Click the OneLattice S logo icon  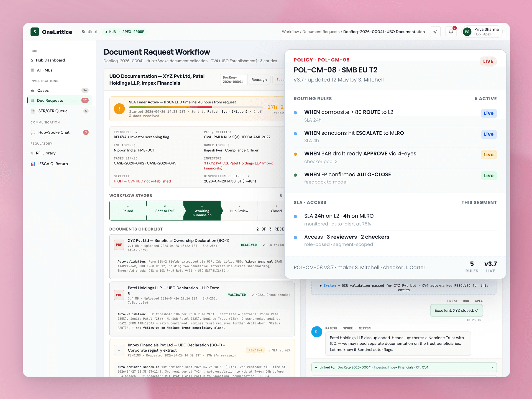[35, 32]
